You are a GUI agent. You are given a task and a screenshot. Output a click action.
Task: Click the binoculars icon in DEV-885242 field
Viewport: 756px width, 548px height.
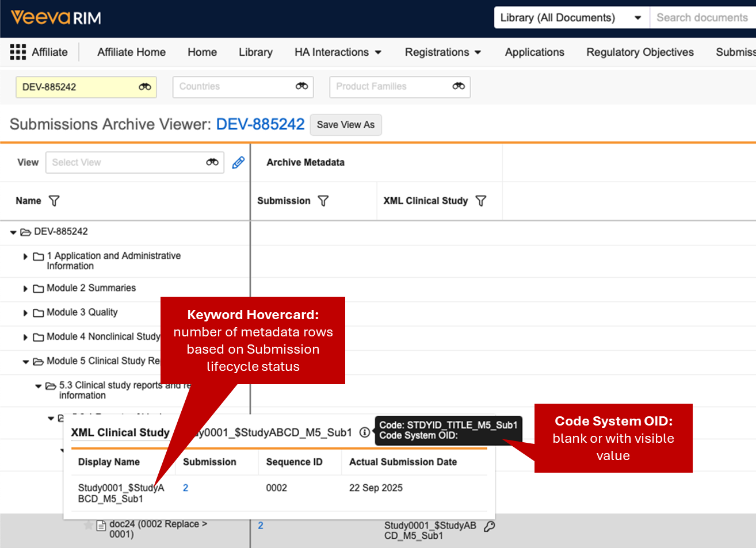click(x=144, y=87)
